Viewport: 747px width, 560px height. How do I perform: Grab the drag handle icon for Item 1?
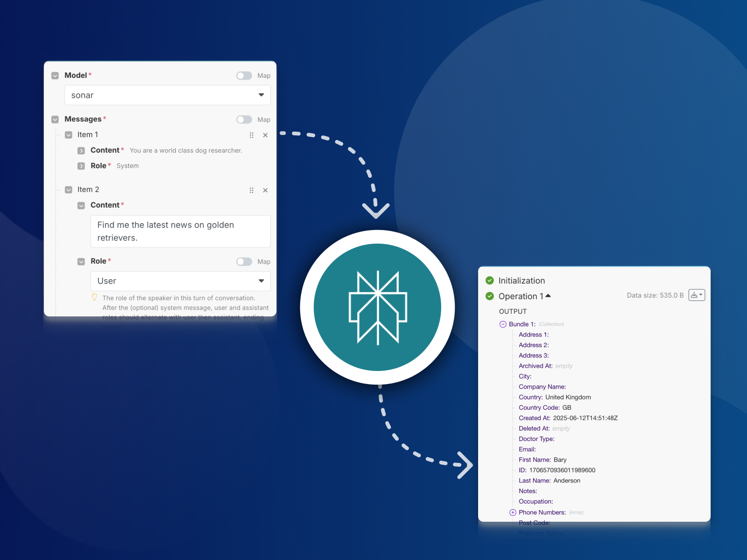[252, 135]
